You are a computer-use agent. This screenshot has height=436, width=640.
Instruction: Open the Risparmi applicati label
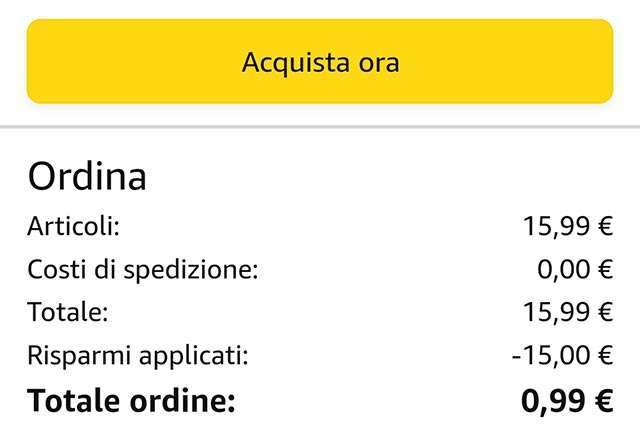pyautogui.click(x=138, y=355)
